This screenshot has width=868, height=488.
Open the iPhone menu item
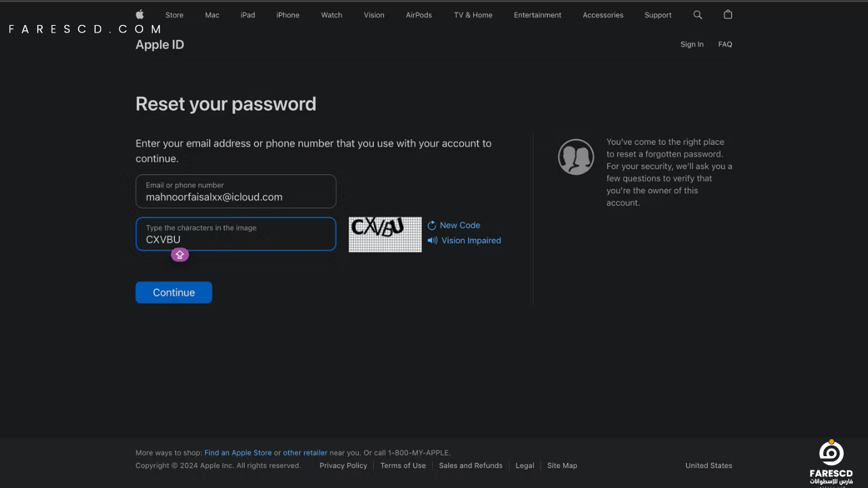pos(288,15)
